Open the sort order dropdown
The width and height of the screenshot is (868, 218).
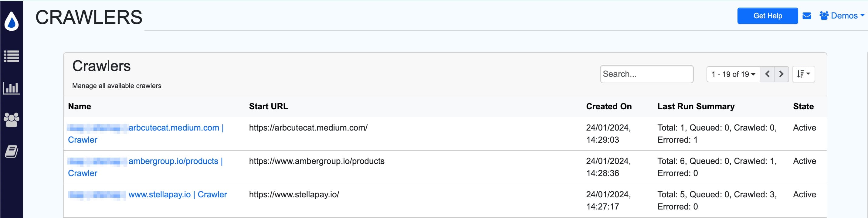click(x=803, y=74)
